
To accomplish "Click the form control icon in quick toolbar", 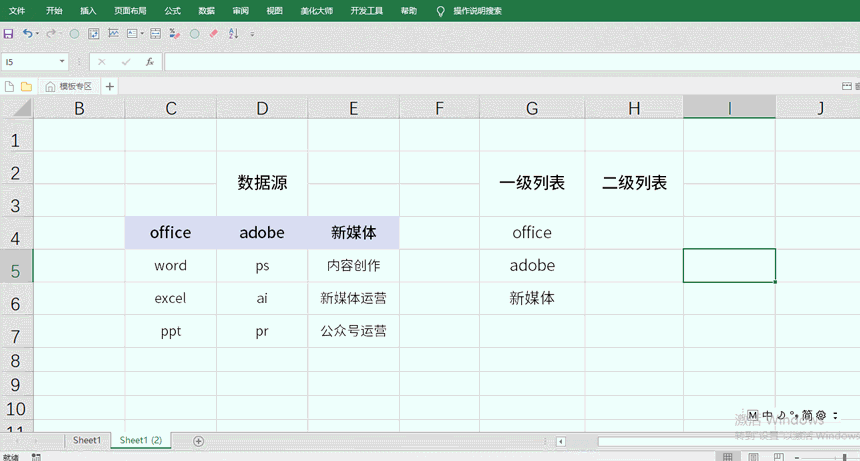I will click(x=132, y=34).
